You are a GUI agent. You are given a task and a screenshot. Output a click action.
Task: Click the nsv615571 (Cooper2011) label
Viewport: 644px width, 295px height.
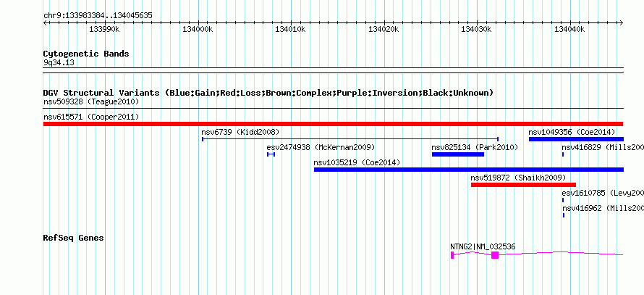coord(91,117)
